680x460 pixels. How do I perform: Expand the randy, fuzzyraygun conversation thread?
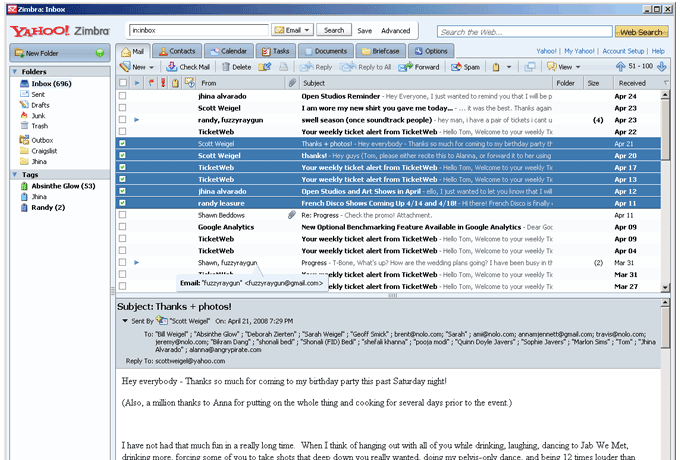point(136,120)
